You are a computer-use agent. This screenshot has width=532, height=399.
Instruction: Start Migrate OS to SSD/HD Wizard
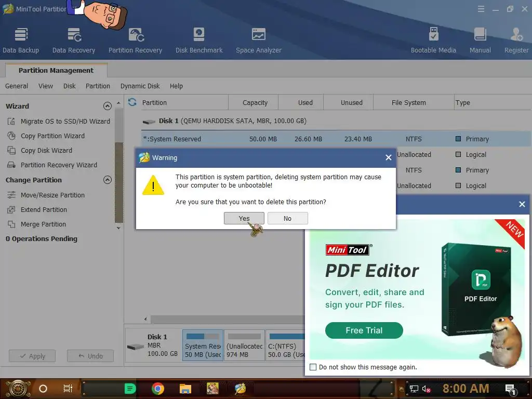click(59, 121)
